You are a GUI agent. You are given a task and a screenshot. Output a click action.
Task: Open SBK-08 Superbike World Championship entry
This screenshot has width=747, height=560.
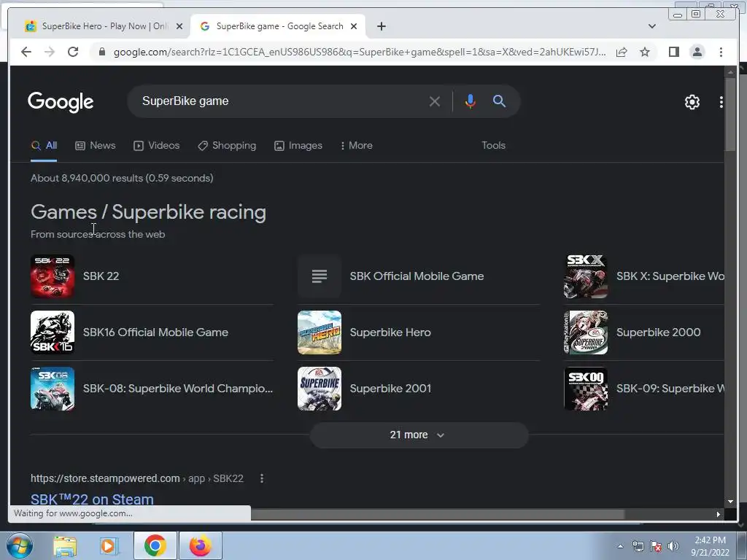click(x=178, y=389)
